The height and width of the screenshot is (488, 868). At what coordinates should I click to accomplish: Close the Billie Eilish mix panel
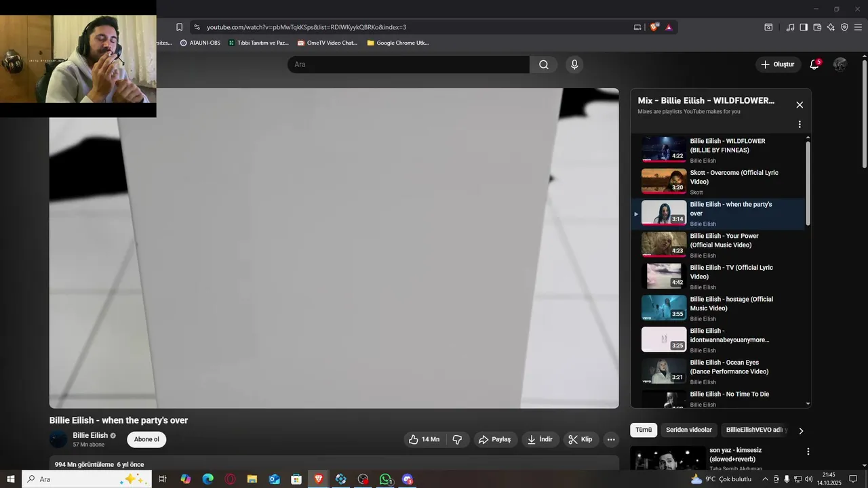[x=800, y=104]
